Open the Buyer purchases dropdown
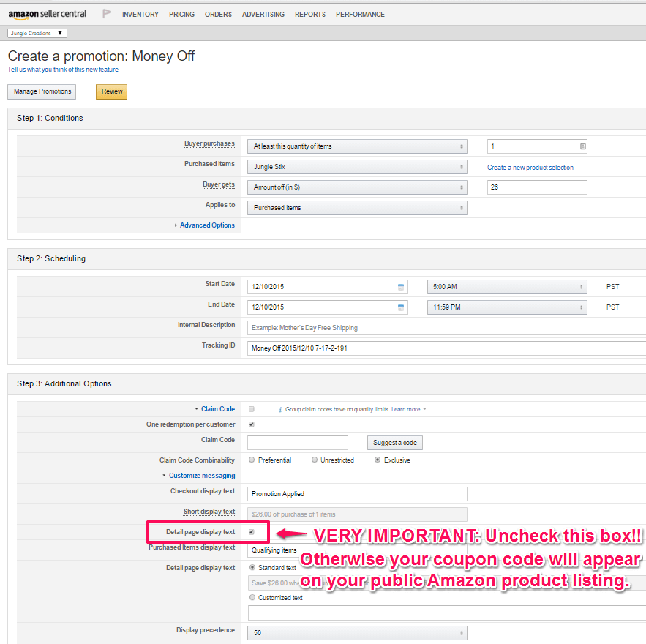 [357, 146]
